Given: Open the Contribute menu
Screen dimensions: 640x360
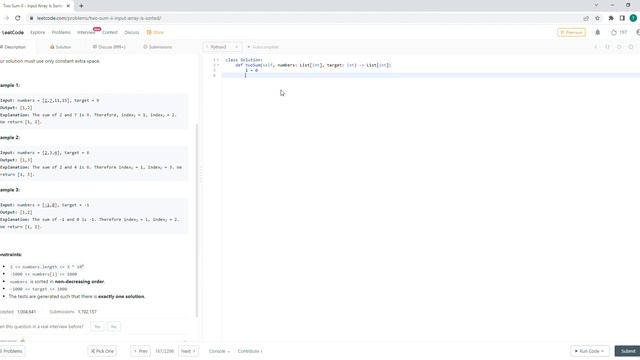Looking at the screenshot, I should point(250,351).
